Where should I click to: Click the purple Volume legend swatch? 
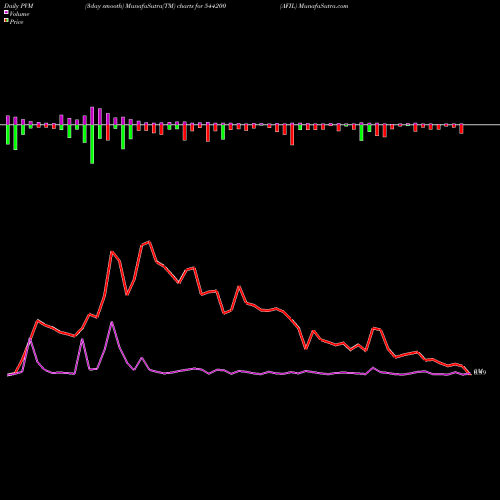tap(6, 12)
